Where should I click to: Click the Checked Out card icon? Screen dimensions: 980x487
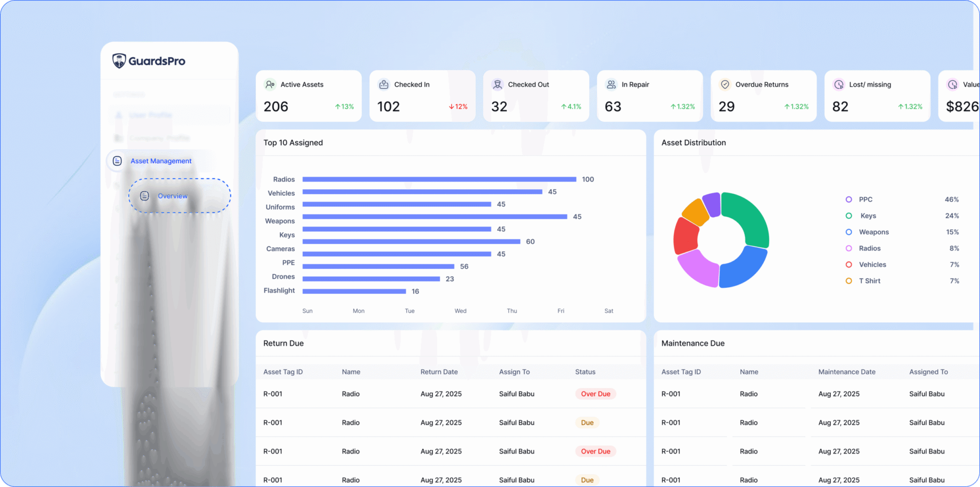click(498, 84)
